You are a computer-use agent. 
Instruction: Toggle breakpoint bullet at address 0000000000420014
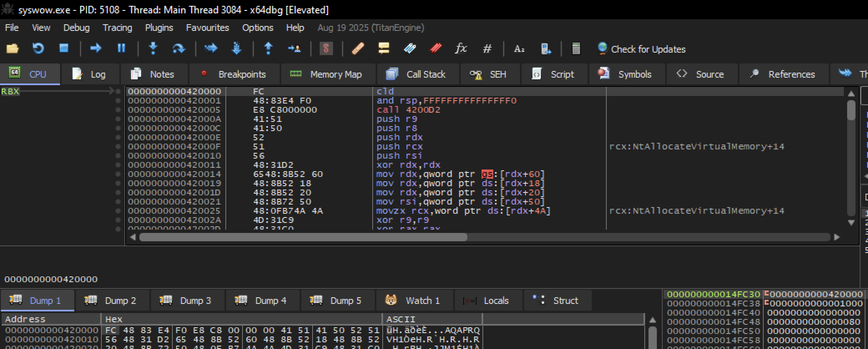pos(118,174)
